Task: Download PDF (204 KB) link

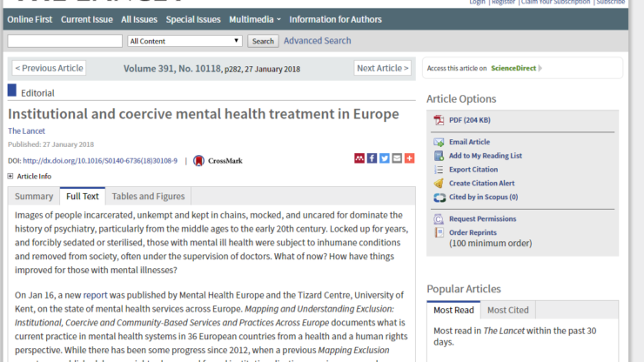Action: [x=469, y=120]
